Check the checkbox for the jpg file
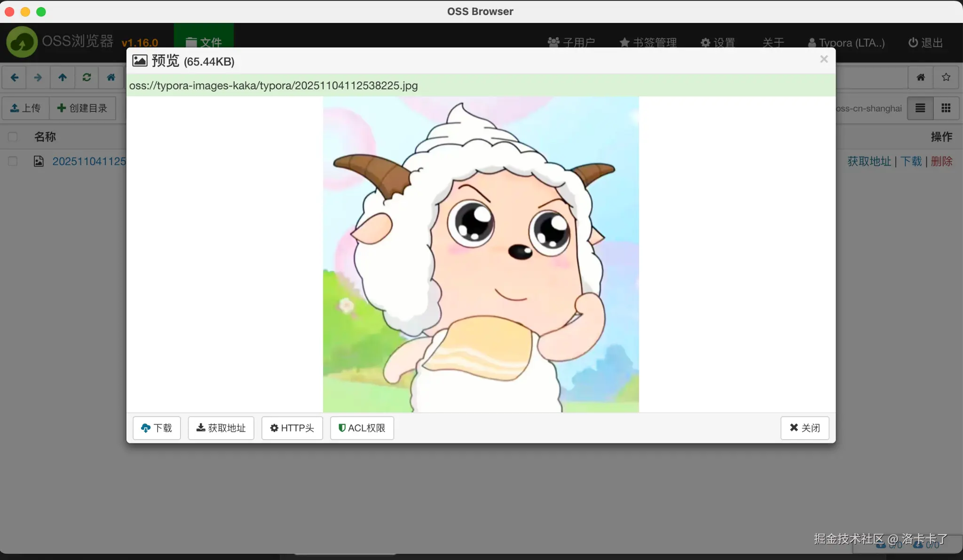963x560 pixels. tap(13, 161)
